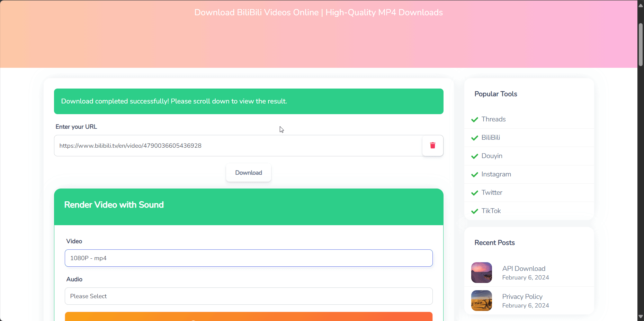Open the Audio Please Select dropdown
This screenshot has height=321, width=644.
point(248,296)
